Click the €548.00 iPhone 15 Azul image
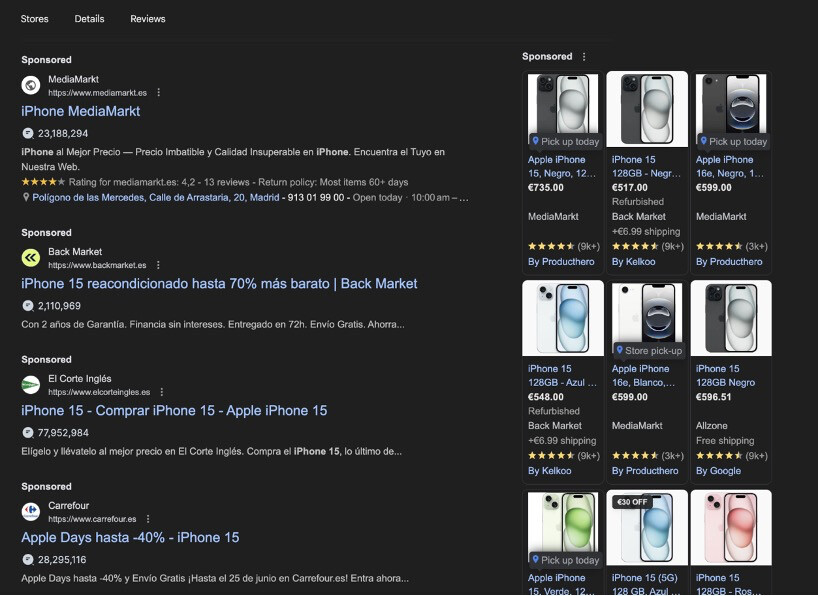 pos(563,318)
